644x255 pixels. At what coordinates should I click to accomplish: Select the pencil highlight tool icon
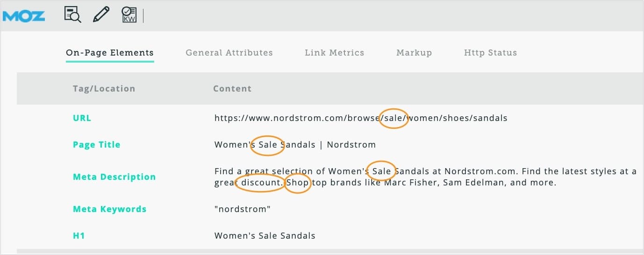[x=101, y=15]
